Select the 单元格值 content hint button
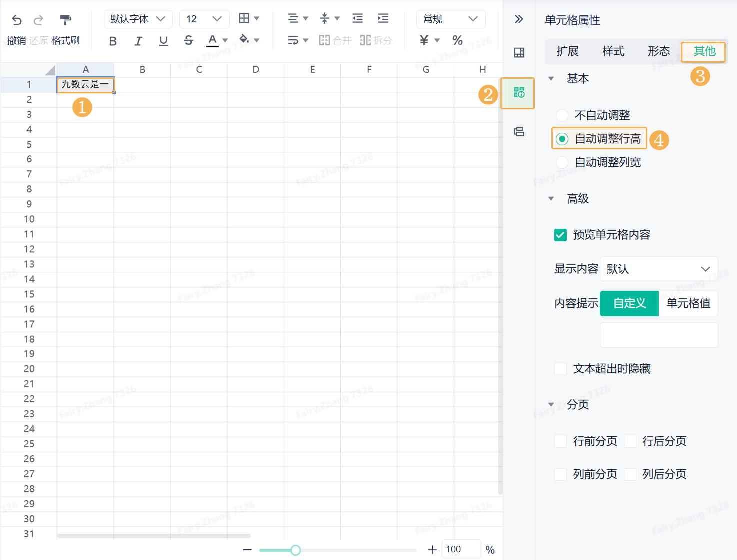 688,303
